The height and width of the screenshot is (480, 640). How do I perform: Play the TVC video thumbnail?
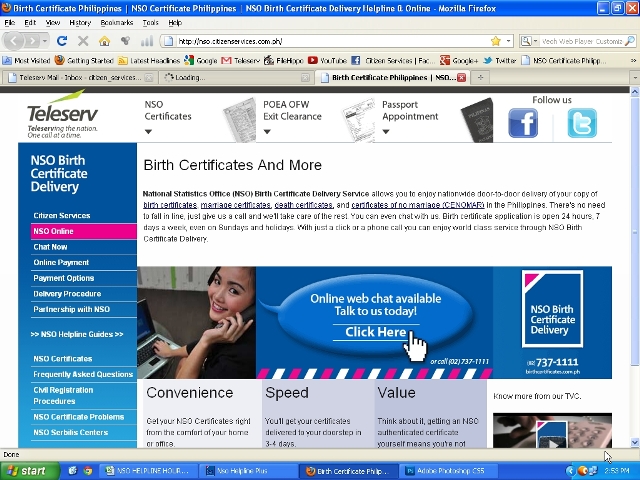pos(552,431)
